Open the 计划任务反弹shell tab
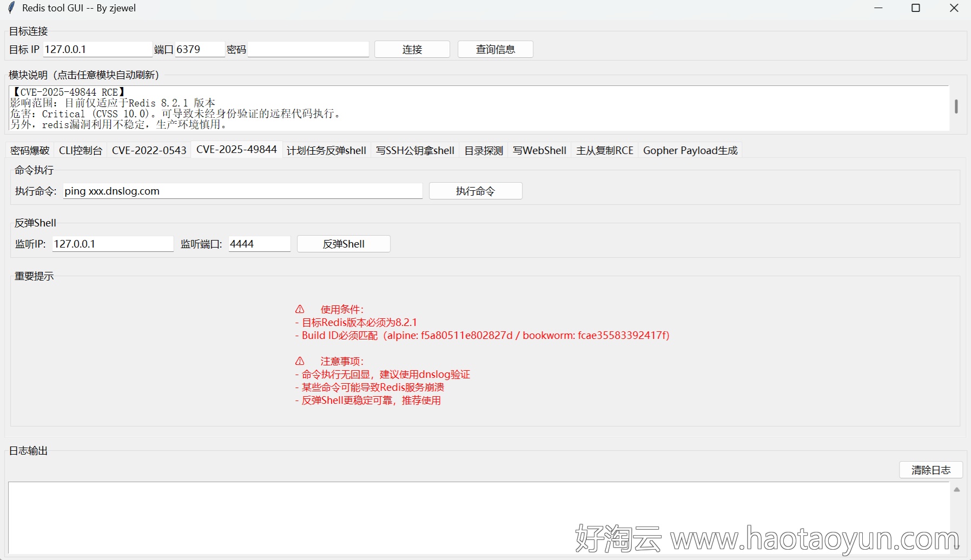This screenshot has height=560, width=971. (x=326, y=150)
